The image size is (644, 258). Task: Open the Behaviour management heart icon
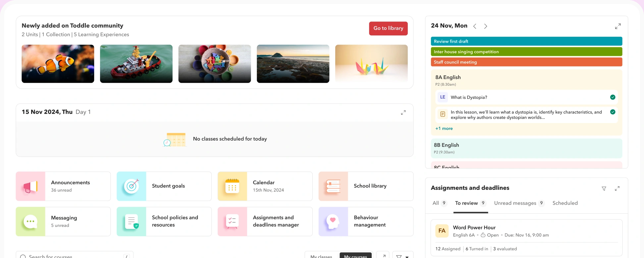pyautogui.click(x=333, y=222)
